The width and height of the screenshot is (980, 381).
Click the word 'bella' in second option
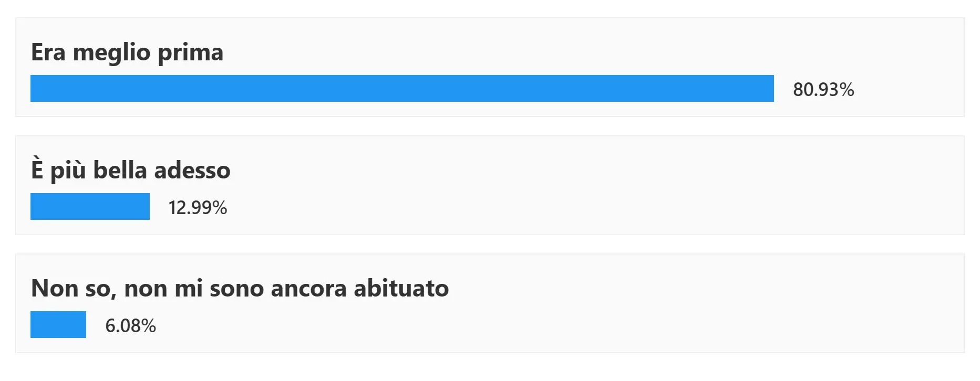pyautogui.click(x=120, y=171)
